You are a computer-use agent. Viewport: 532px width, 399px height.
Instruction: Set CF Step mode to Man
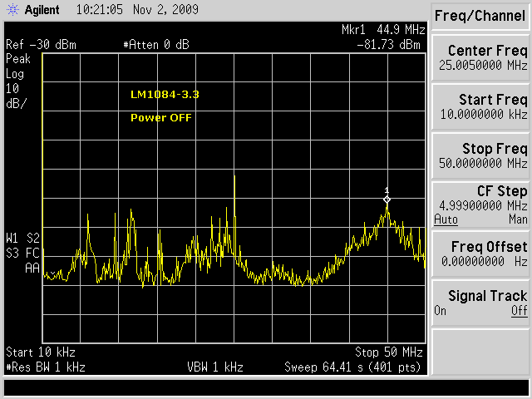click(x=518, y=219)
